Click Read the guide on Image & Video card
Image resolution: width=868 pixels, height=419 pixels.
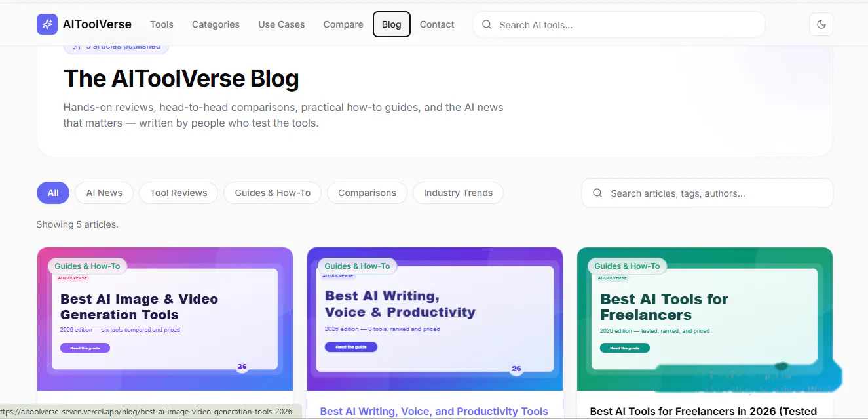point(85,348)
